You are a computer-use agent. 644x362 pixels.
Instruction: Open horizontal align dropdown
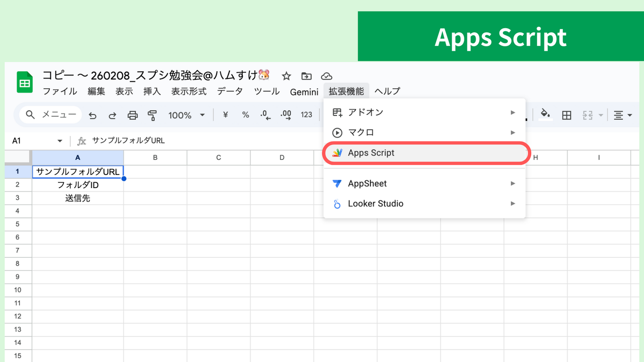(623, 115)
